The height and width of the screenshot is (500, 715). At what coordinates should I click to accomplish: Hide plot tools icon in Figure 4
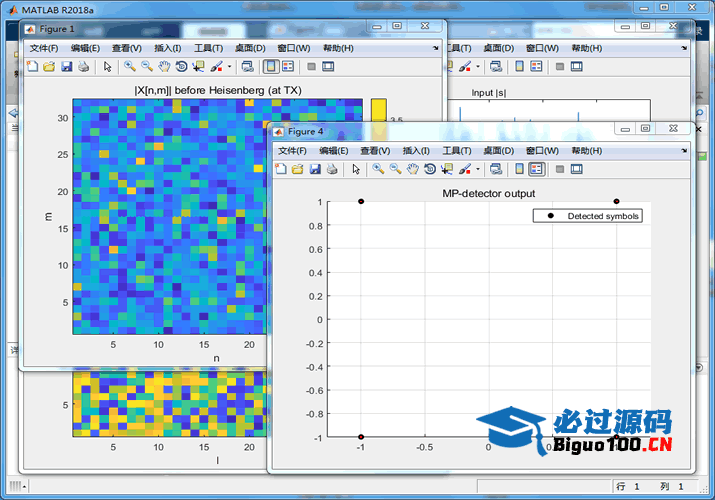[560, 169]
